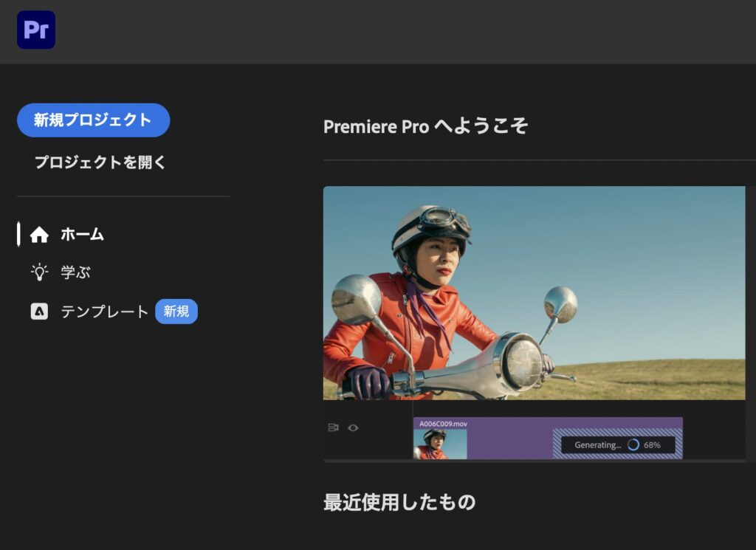The width and height of the screenshot is (756, 550).
Task: Toggle the track eye visibility icon
Action: (353, 427)
